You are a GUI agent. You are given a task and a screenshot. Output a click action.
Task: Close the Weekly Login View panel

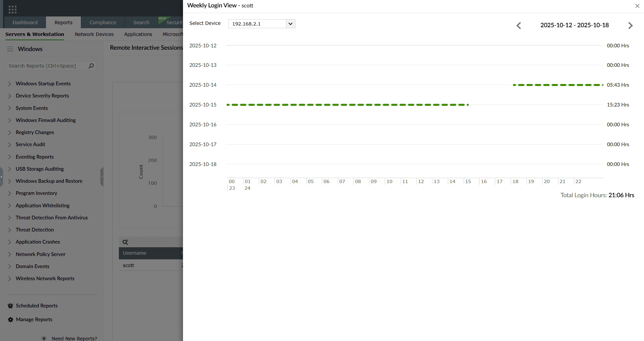click(x=637, y=6)
